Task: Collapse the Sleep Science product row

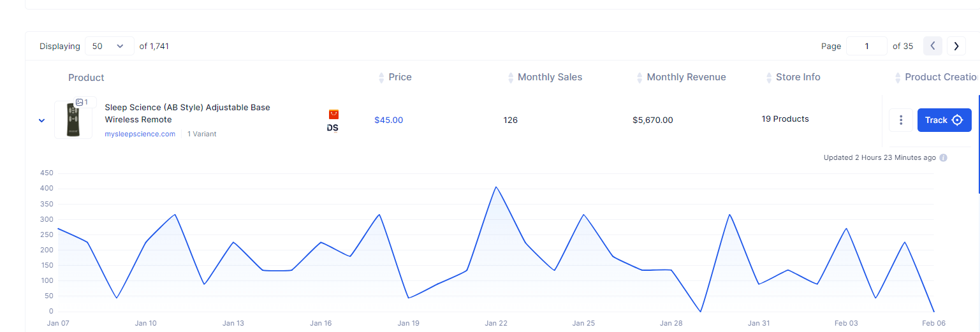Action: pyautogui.click(x=41, y=120)
